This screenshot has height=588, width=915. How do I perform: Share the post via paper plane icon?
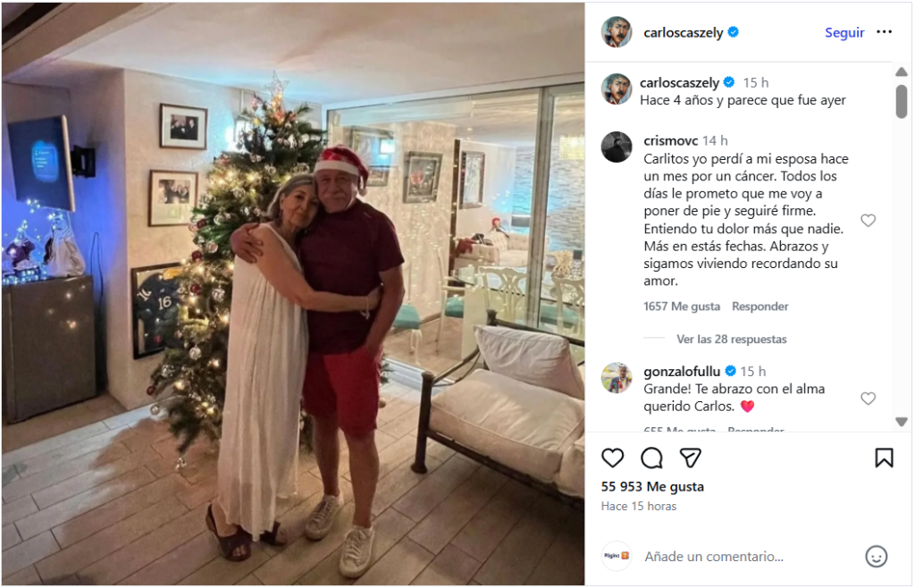coord(690,458)
